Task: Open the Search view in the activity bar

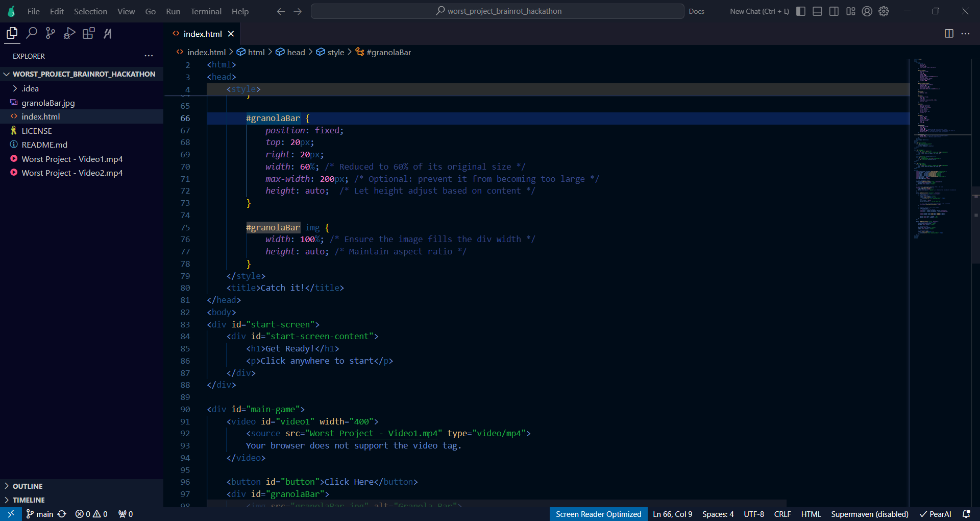Action: [32, 33]
